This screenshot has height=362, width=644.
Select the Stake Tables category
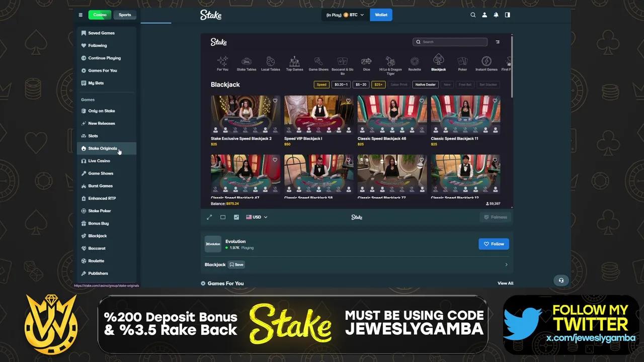[247, 63]
